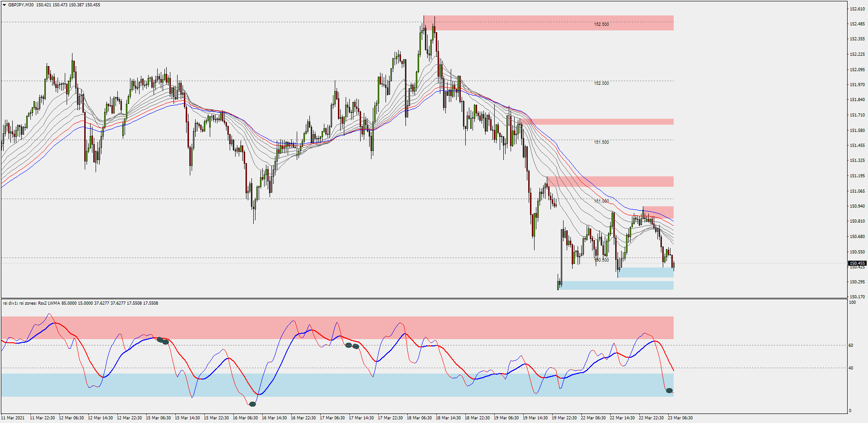
Task: Click the GBPJPY,M30 symbol label
Action: coord(21,5)
